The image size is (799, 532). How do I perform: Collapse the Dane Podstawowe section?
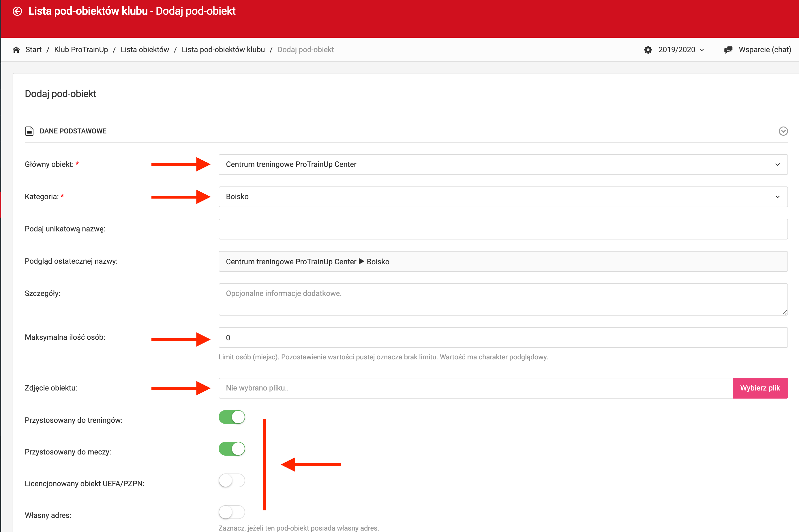click(783, 131)
